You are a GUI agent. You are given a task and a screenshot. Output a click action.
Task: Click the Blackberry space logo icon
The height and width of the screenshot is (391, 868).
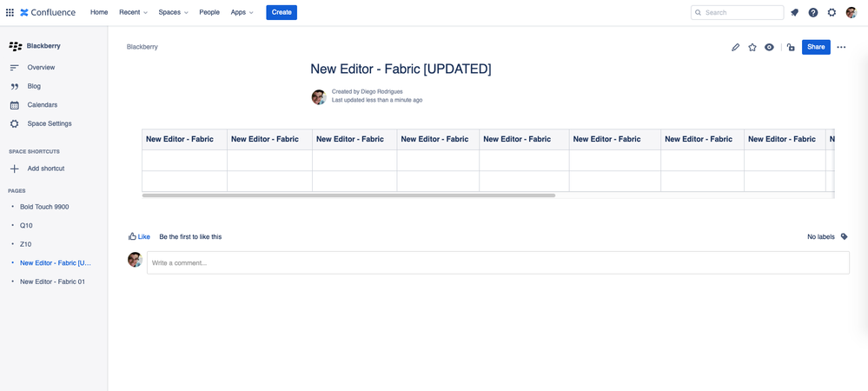(x=16, y=46)
